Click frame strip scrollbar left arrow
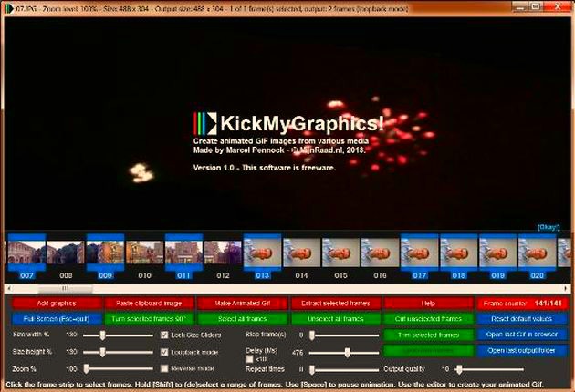Viewport: 575px width, 392px height. pyautogui.click(x=9, y=289)
